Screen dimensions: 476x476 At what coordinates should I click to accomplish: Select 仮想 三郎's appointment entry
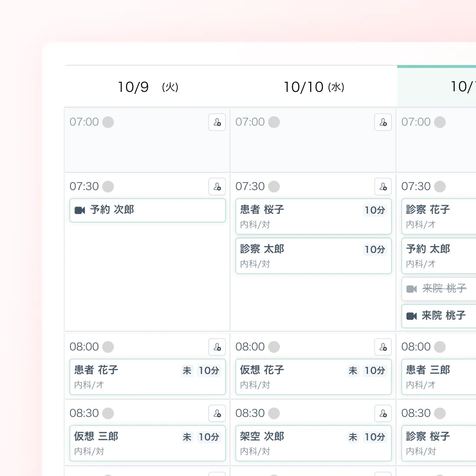click(147, 443)
